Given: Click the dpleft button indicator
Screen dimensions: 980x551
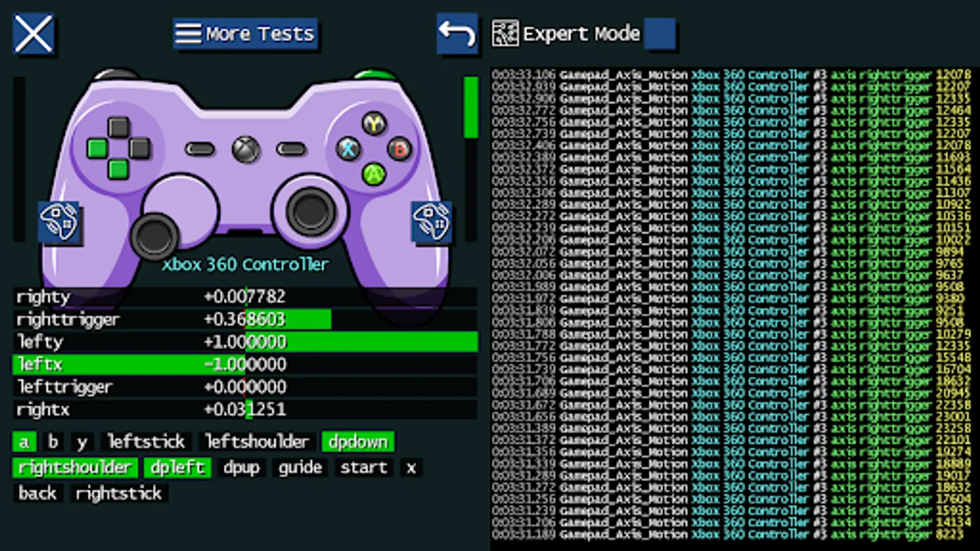Looking at the screenshot, I should coord(178,468).
